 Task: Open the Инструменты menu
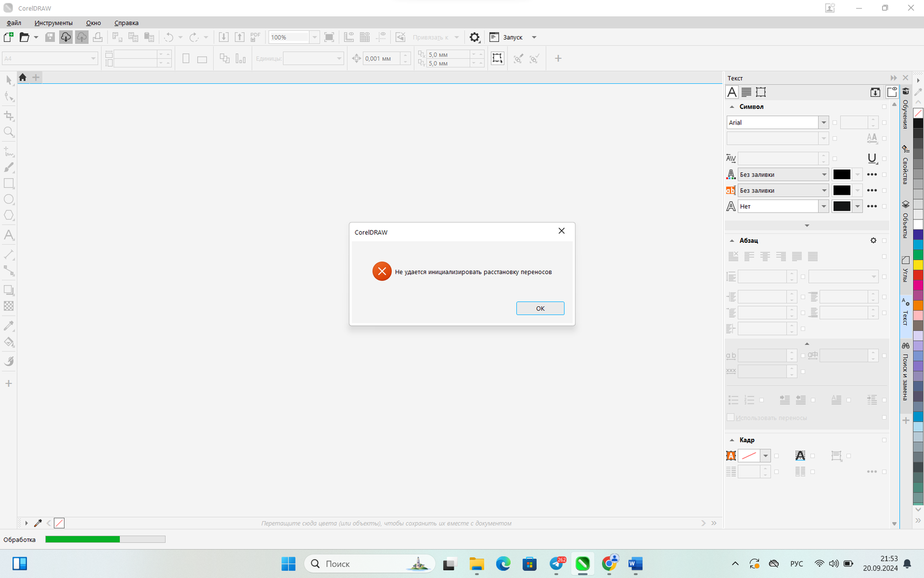pyautogui.click(x=54, y=23)
